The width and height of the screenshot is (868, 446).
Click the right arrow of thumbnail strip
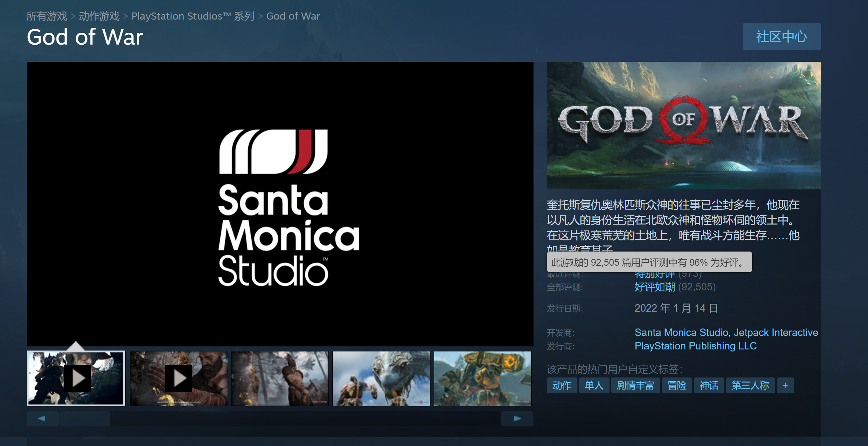coord(517,419)
